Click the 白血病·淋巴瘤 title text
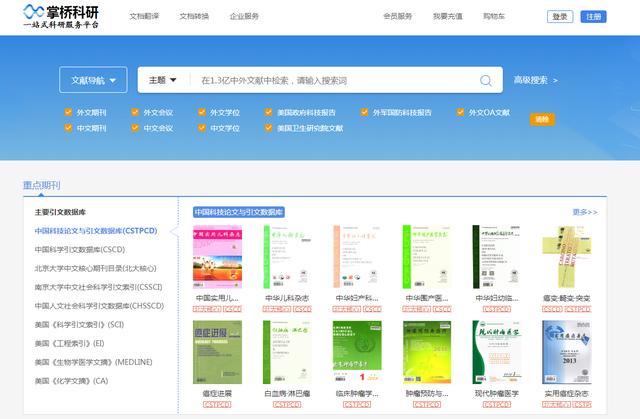This screenshot has height=419, width=640. (x=287, y=394)
